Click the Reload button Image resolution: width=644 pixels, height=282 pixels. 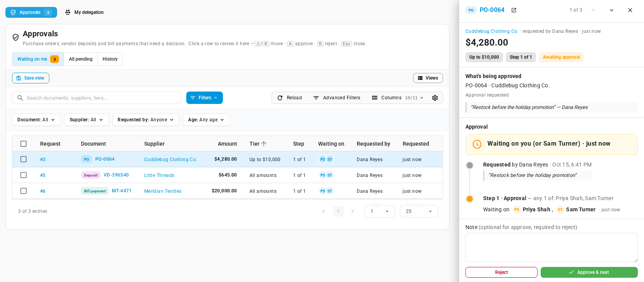click(290, 98)
